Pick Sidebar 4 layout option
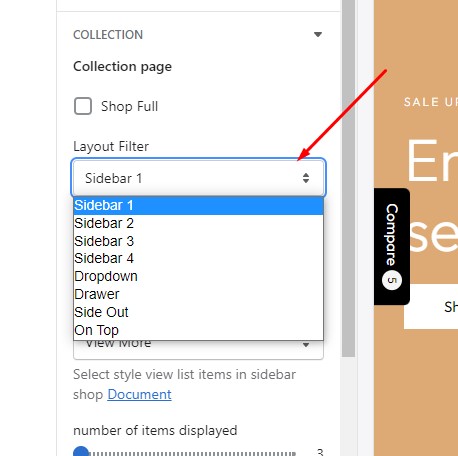Image resolution: width=458 pixels, height=456 pixels. point(198,258)
